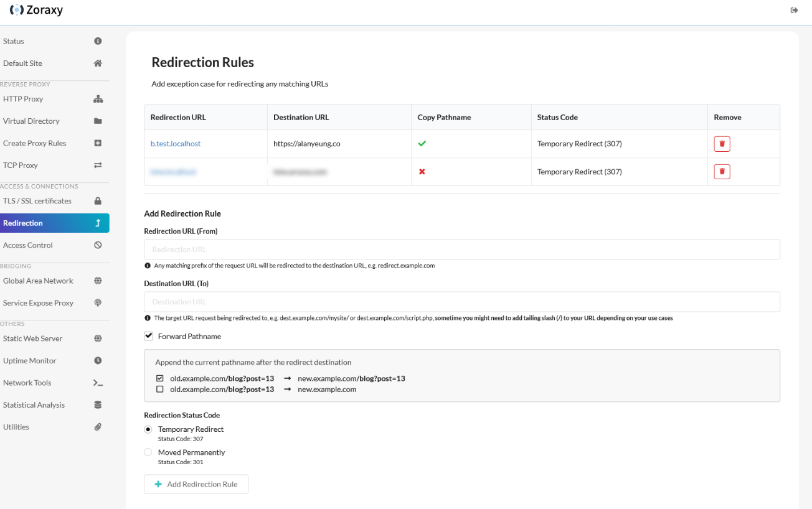Select Temporary Redirect radio button

tap(148, 429)
